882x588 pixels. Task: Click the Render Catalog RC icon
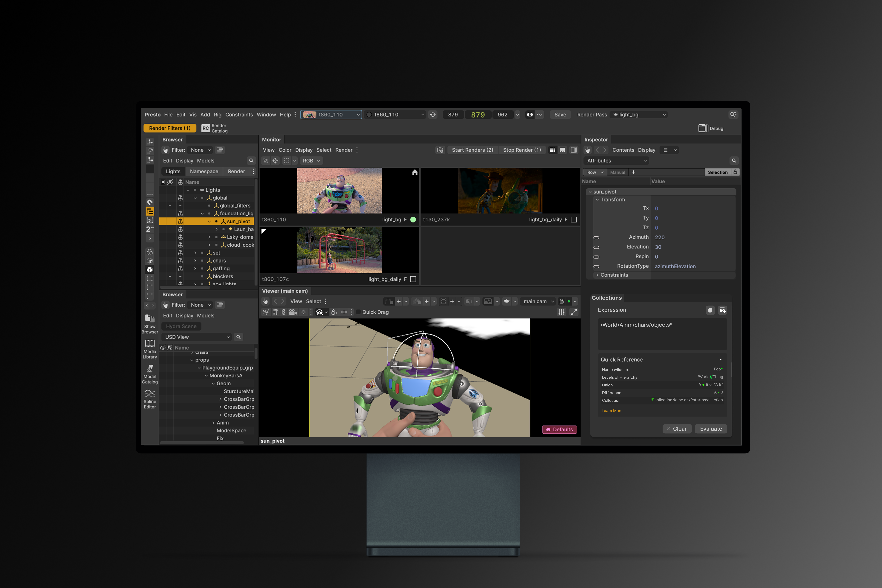[x=205, y=128]
